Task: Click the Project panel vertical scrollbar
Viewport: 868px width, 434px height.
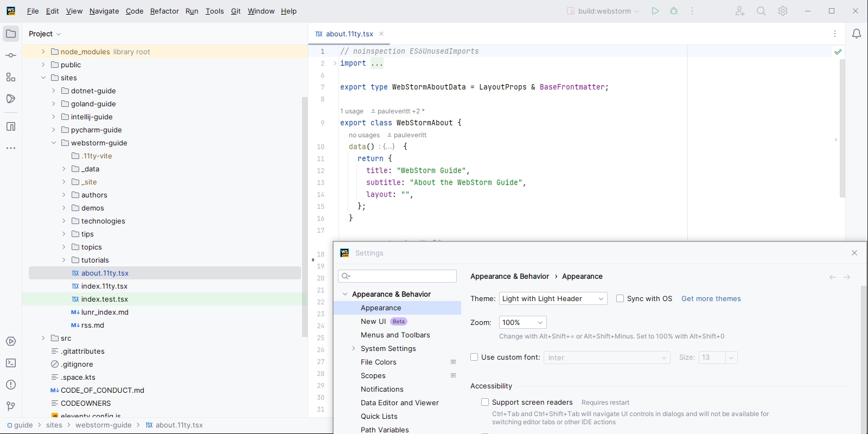Action: click(304, 217)
